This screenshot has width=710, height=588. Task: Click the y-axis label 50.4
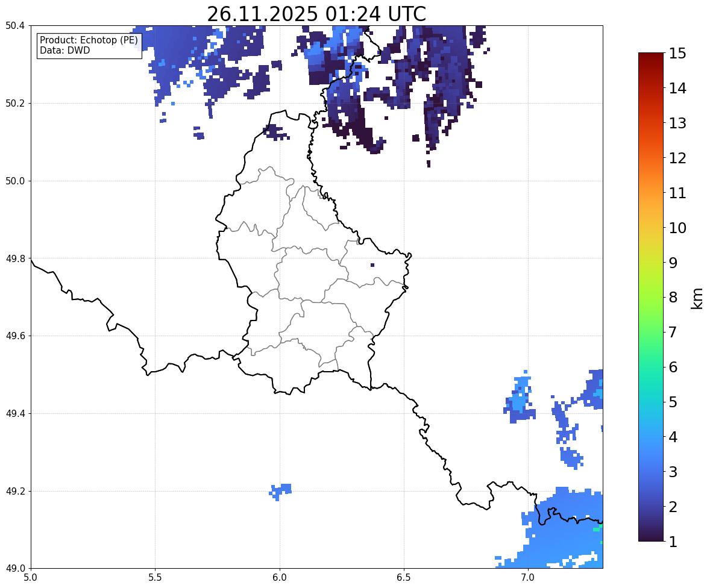point(15,26)
